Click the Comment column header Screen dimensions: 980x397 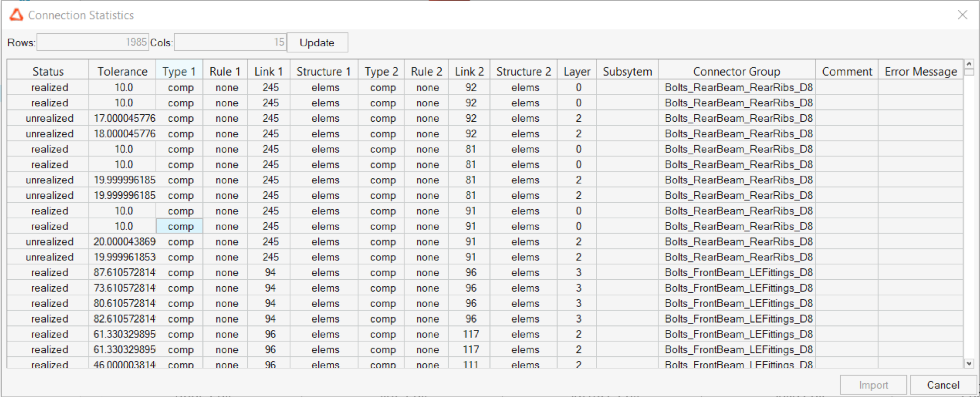(846, 72)
